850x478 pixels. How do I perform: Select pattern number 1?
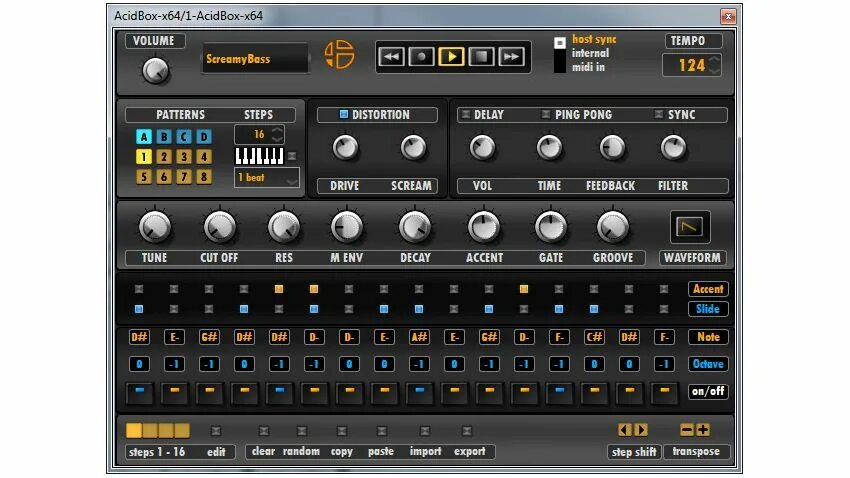[x=144, y=157]
